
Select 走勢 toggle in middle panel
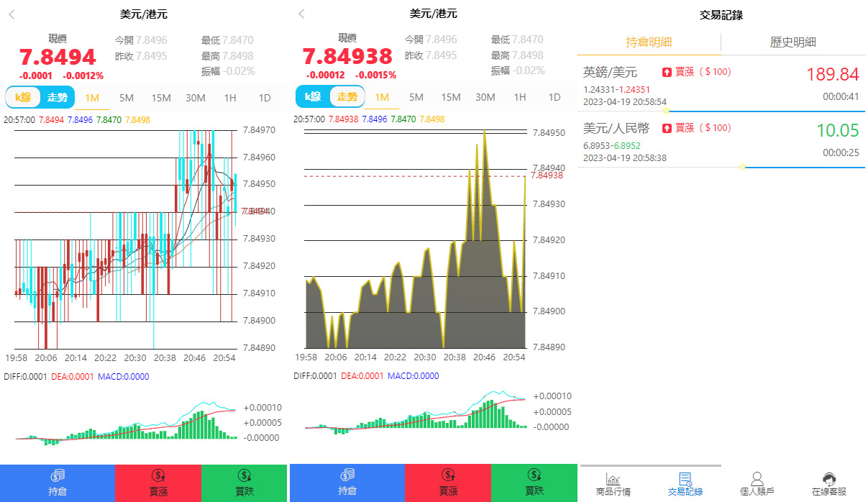coord(347,97)
